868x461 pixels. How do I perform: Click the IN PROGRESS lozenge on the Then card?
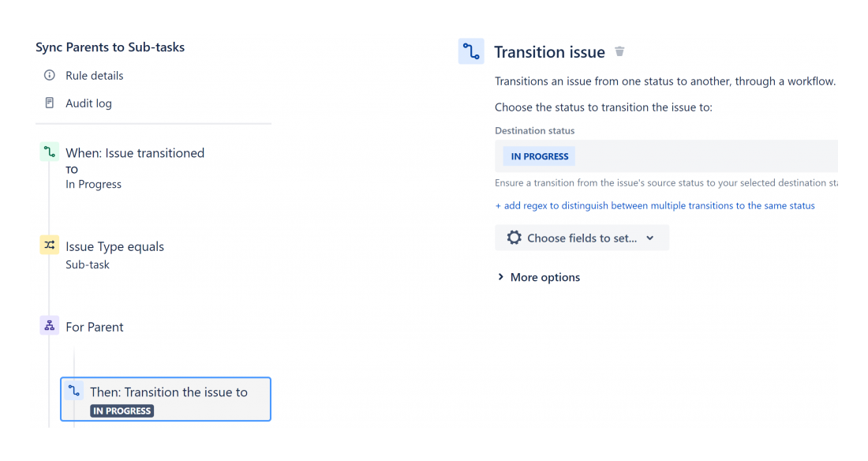coord(122,410)
